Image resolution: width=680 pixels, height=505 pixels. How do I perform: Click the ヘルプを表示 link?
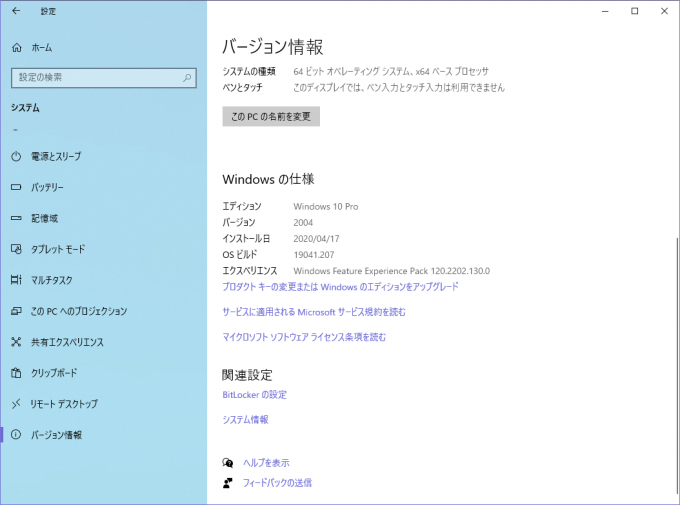[266, 463]
